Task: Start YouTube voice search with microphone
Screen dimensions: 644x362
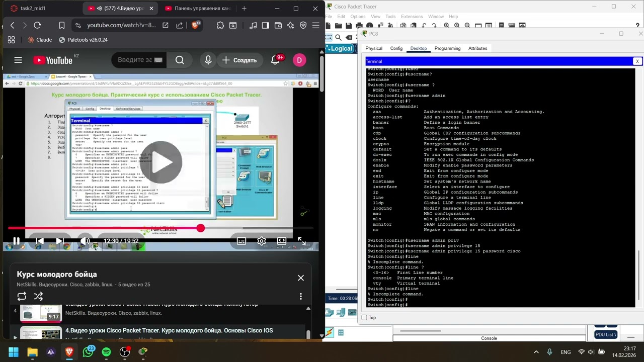Action: click(x=208, y=60)
